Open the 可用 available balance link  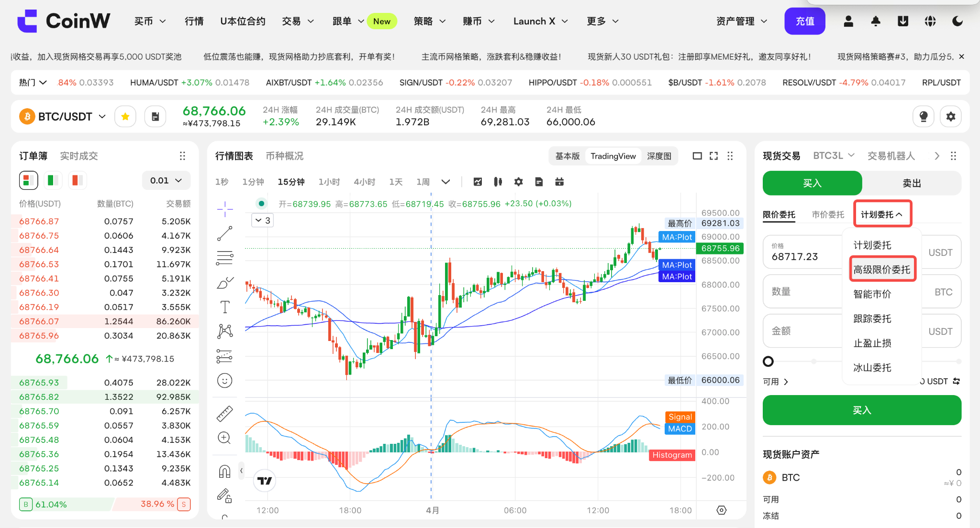click(x=775, y=382)
